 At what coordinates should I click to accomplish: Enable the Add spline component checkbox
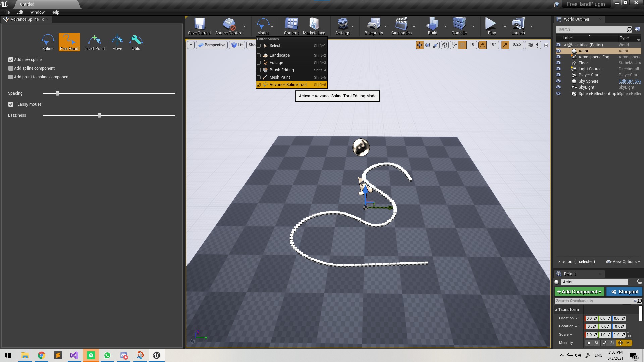pos(11,68)
